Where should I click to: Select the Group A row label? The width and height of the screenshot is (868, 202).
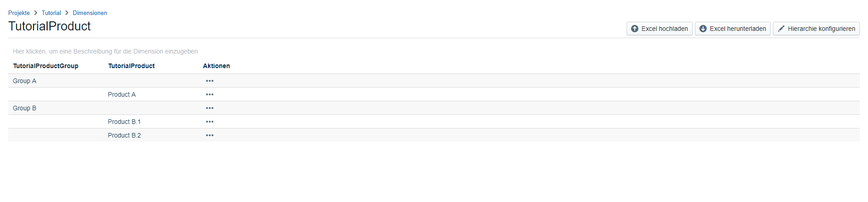[24, 81]
